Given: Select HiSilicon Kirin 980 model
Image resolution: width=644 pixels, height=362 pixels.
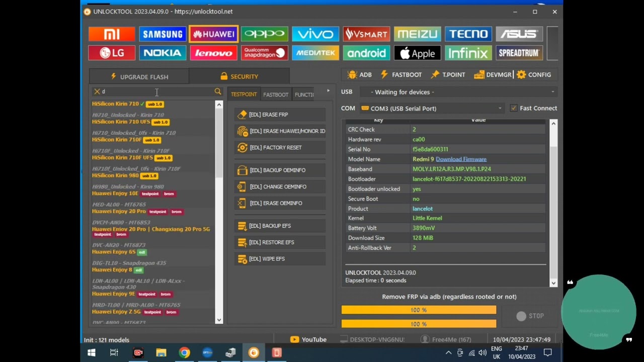Looking at the screenshot, I should [115, 175].
